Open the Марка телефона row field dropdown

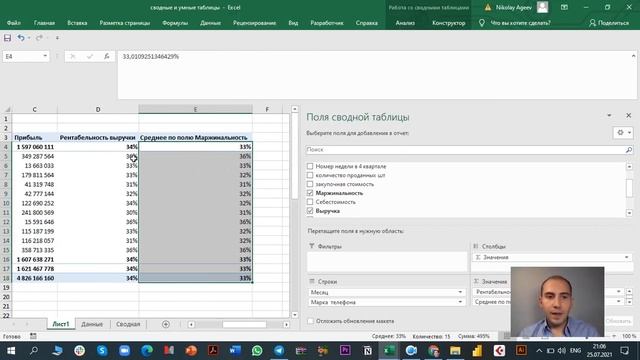coord(460,302)
